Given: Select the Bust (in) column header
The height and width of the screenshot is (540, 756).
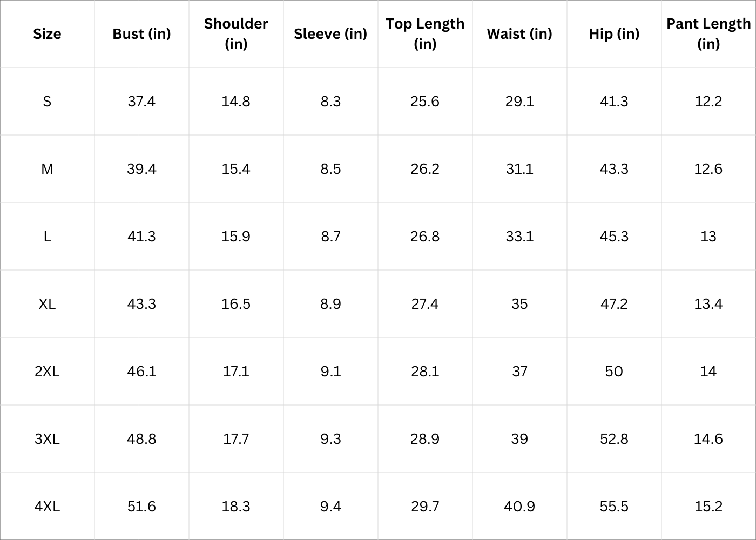Looking at the screenshot, I should click(x=141, y=34).
